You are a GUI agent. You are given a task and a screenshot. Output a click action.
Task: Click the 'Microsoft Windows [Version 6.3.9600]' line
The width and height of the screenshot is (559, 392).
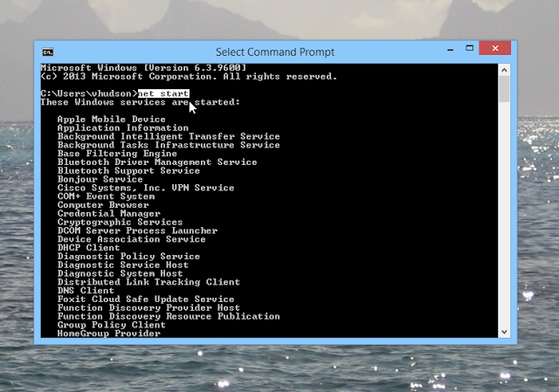[x=143, y=68]
